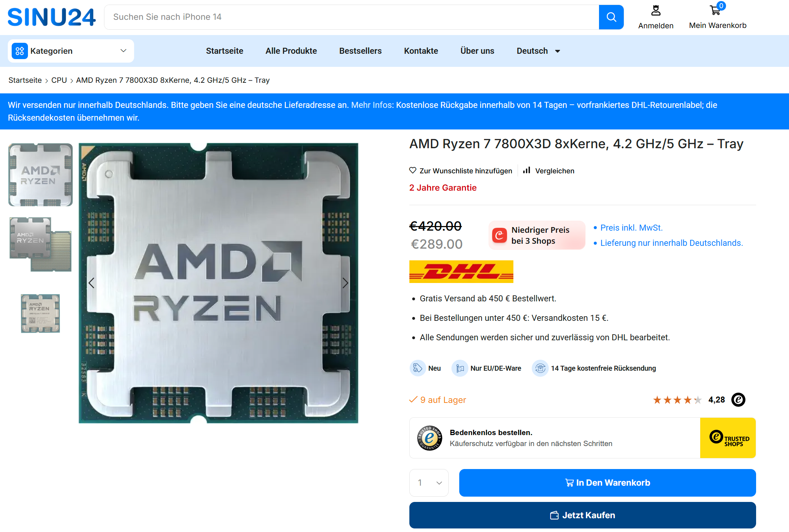Open the Alle Produkte menu item
The height and width of the screenshot is (532, 789).
click(291, 51)
